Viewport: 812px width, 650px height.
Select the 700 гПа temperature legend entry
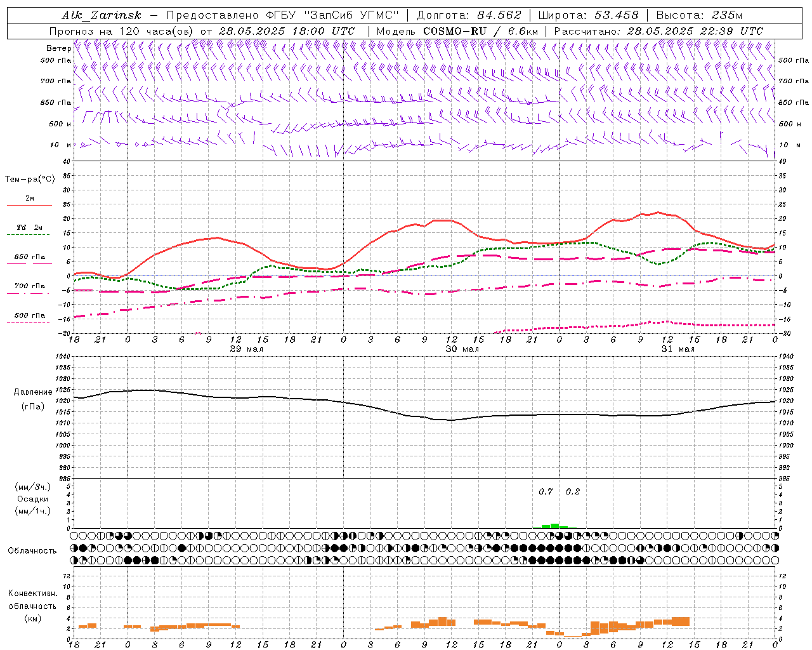point(30,286)
